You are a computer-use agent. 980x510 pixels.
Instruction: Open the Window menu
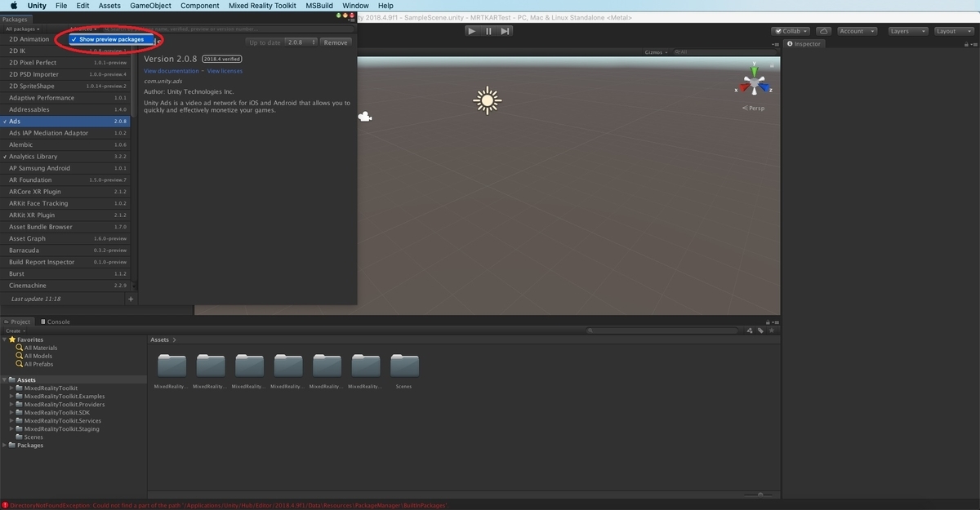click(355, 6)
